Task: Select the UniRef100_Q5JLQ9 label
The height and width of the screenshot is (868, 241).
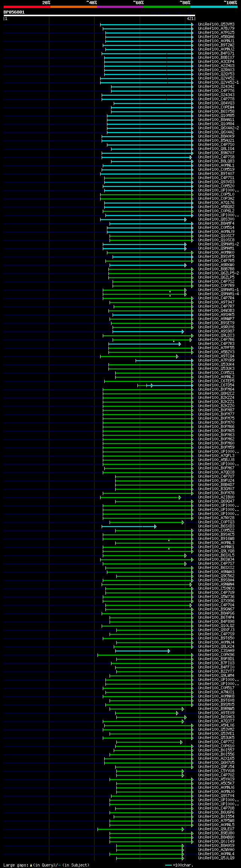Action: click(216, 858)
